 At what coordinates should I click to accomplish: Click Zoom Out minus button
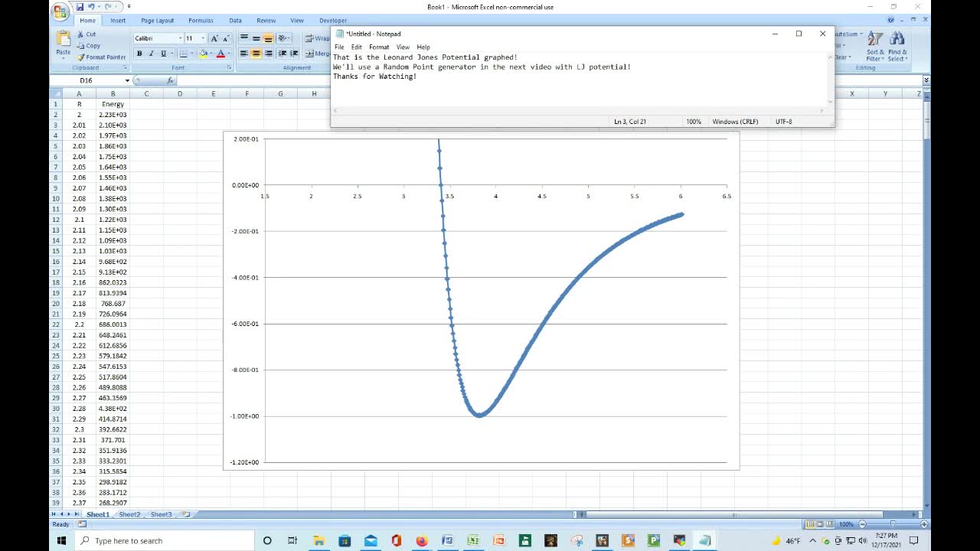click(863, 524)
